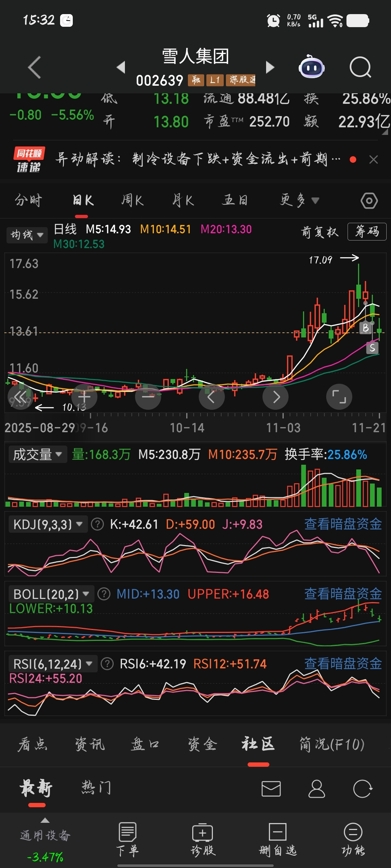391x868 pixels.
Task: Tap the L1 data level badge
Action: 215,80
